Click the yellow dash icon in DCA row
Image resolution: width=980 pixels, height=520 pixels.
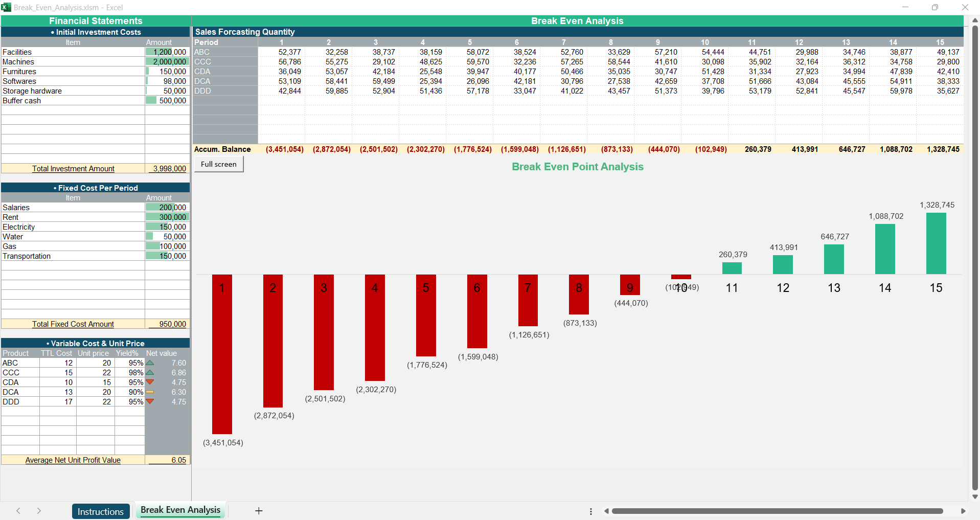click(150, 392)
